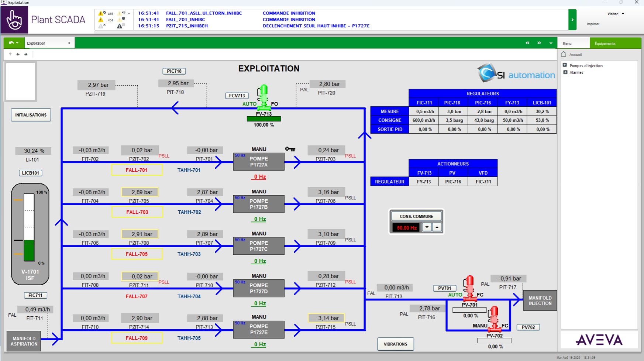This screenshot has width=644, height=361.
Task: Open the VIBRATIONS button
Action: coord(395,344)
